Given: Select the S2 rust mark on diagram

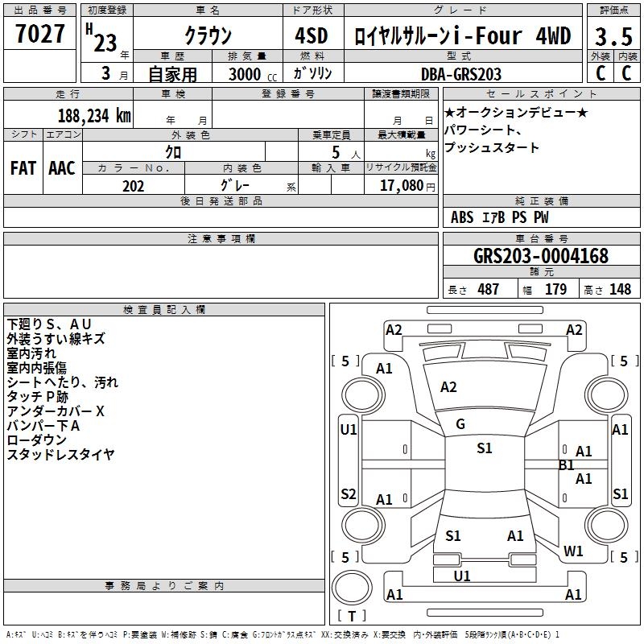Looking at the screenshot, I should 349,494.
